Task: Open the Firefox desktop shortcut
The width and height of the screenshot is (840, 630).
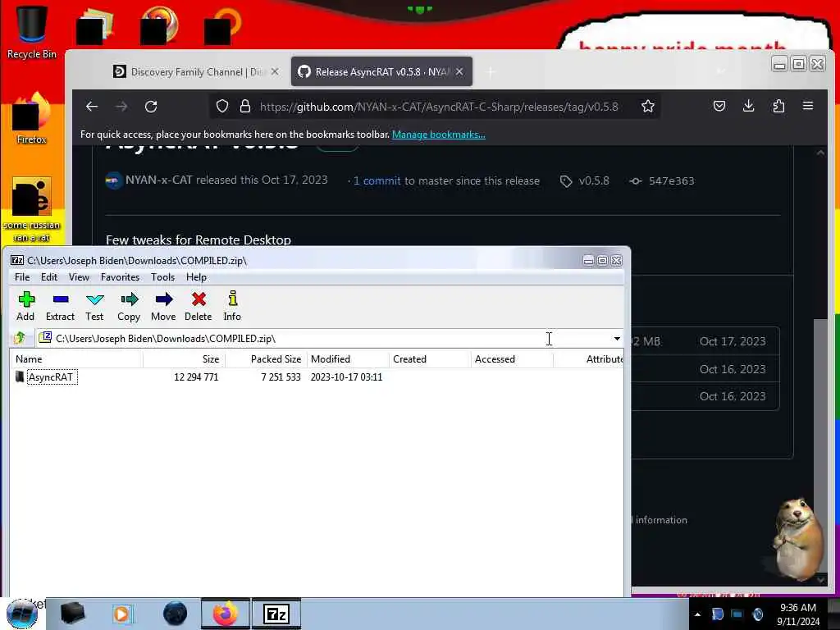Action: [x=31, y=119]
